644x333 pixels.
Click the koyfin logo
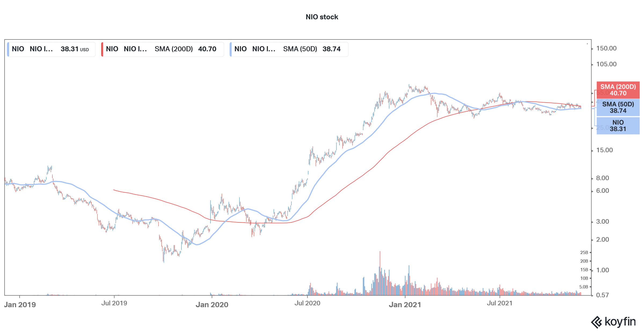(x=613, y=322)
